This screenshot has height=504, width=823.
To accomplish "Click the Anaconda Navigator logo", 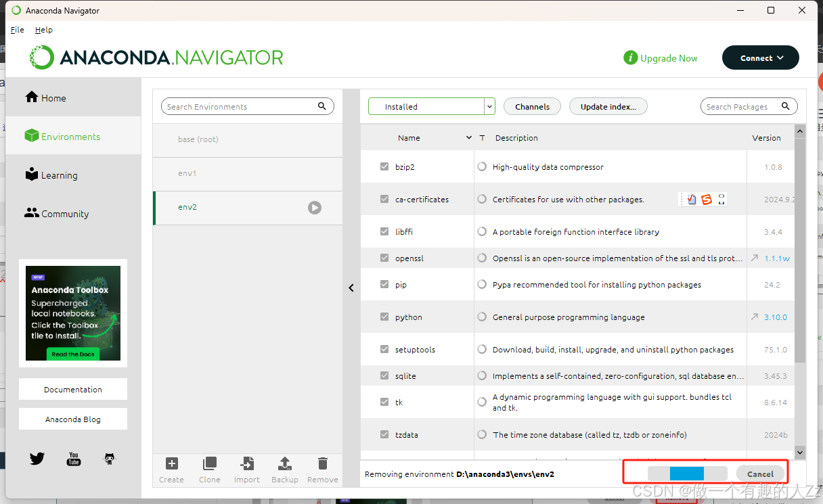I will pyautogui.click(x=156, y=58).
